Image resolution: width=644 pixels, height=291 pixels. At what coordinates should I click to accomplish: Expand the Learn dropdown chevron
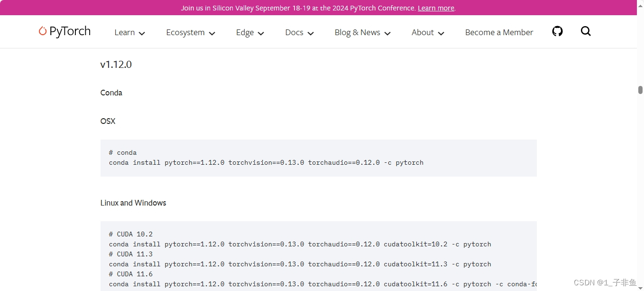point(142,34)
